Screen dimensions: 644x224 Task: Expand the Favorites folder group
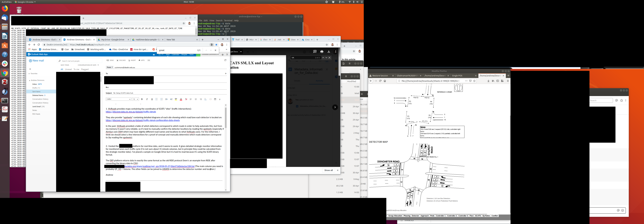29,74
